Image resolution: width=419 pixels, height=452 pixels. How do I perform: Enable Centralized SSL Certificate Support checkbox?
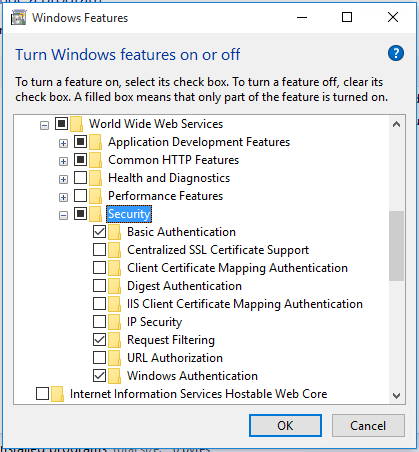point(99,250)
